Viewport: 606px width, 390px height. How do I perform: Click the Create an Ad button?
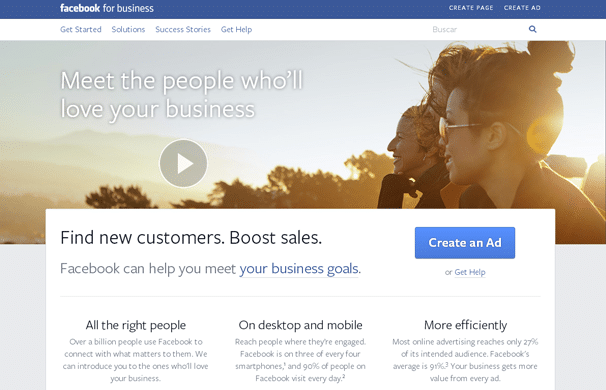click(x=465, y=243)
